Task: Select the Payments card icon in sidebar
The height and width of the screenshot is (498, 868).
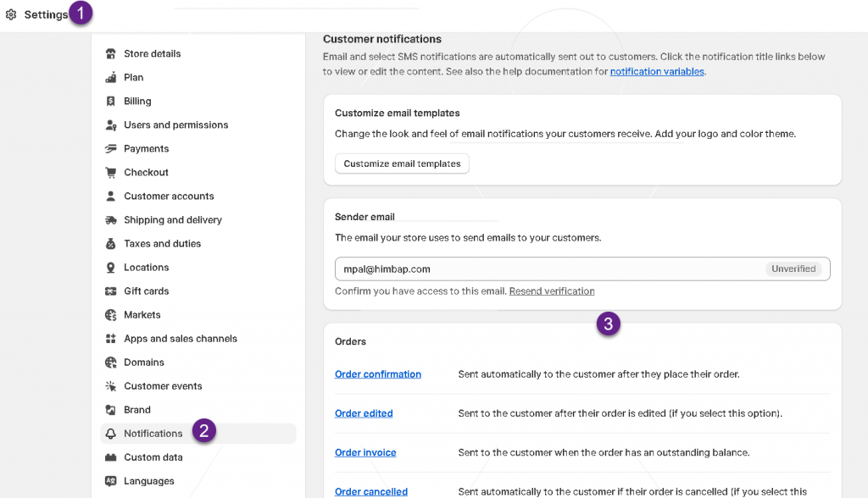Action: pos(110,148)
